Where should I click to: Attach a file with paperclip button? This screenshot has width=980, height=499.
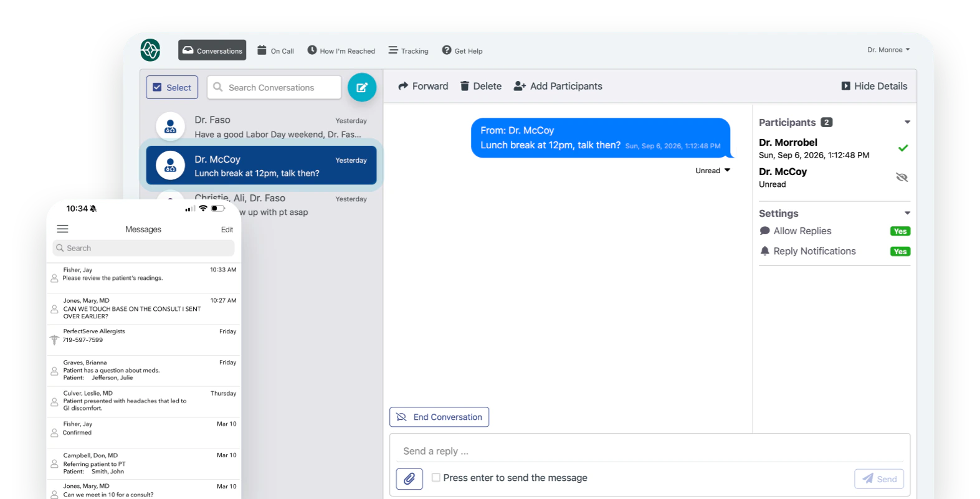tap(409, 478)
